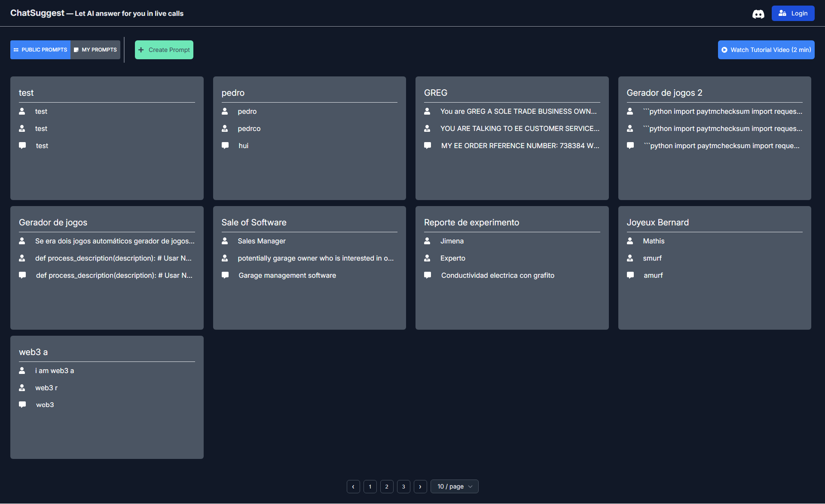Open the Gerador de jogos card title

coord(53,222)
